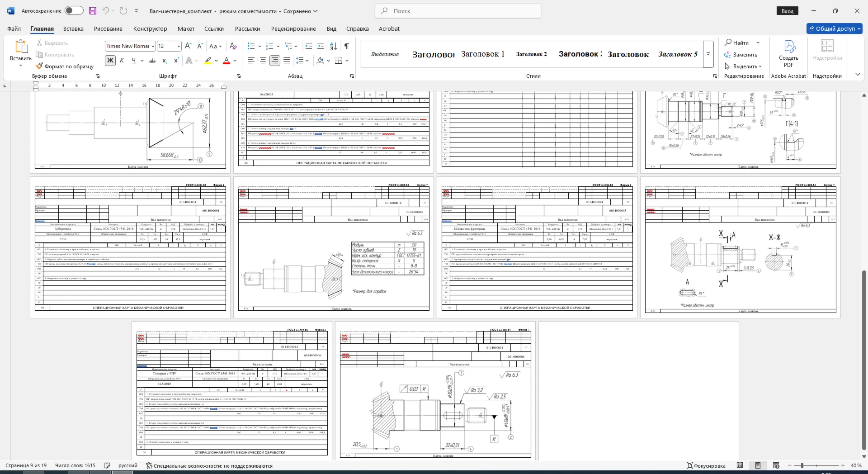Open the Рецензирование ribbon tab

[x=293, y=28]
